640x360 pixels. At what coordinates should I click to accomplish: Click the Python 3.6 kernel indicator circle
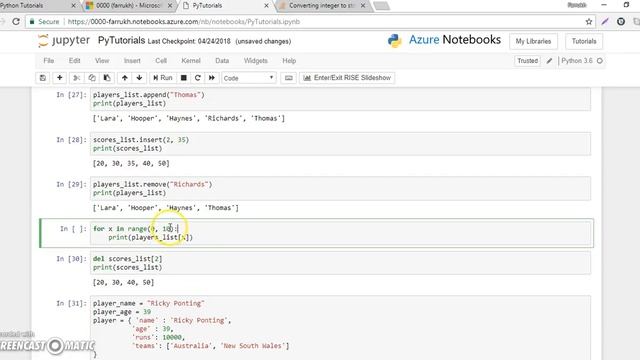pos(600,61)
